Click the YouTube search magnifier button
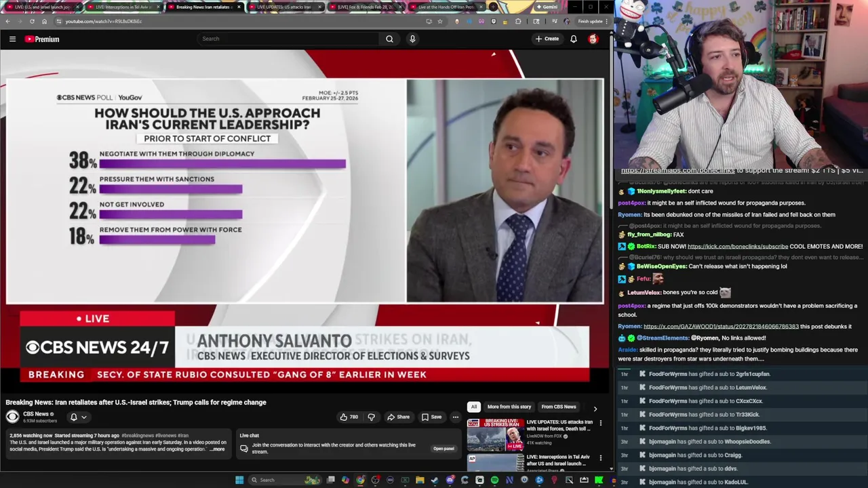This screenshot has width=868, height=488. (x=389, y=39)
